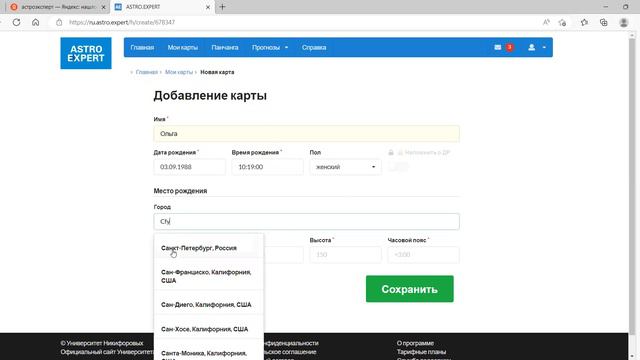This screenshot has width=640, height=360.
Task: Click the Место рождения section label
Action: click(x=180, y=191)
